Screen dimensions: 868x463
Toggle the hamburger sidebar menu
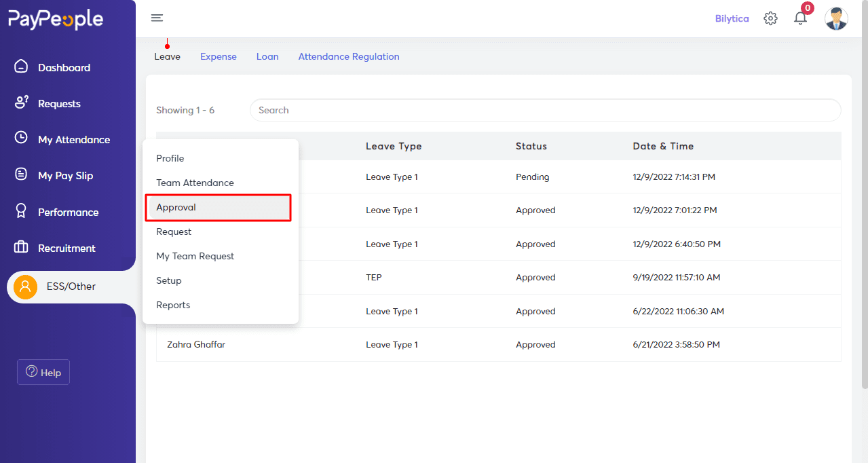pos(157,18)
